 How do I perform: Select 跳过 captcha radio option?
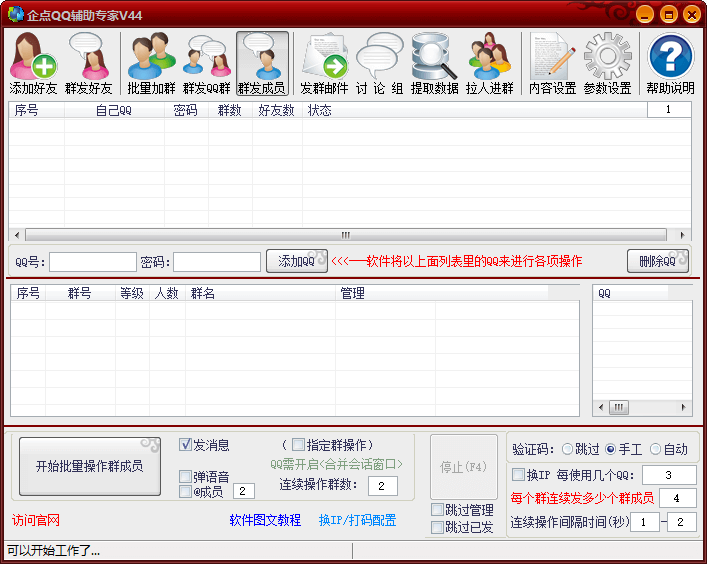click(x=567, y=449)
